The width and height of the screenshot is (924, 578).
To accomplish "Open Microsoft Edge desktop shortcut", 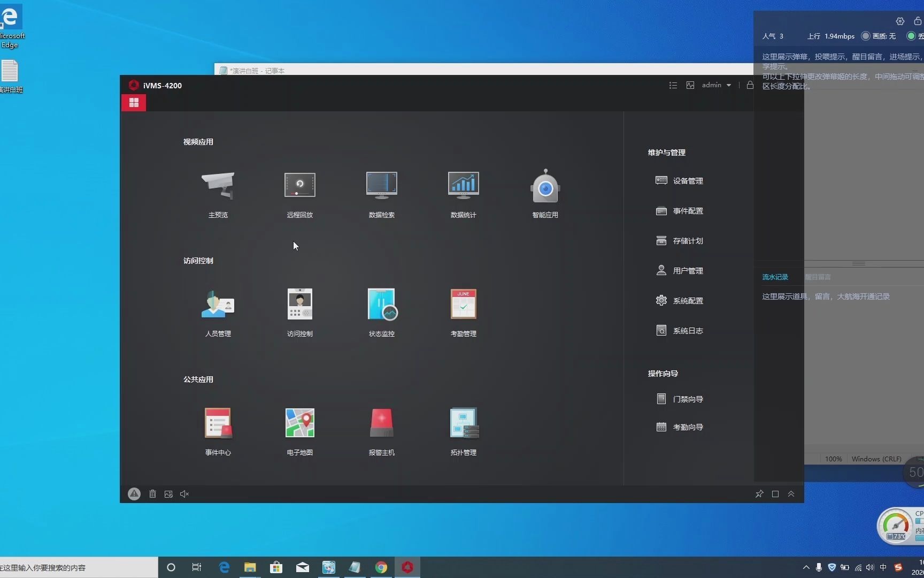I will pos(10,27).
